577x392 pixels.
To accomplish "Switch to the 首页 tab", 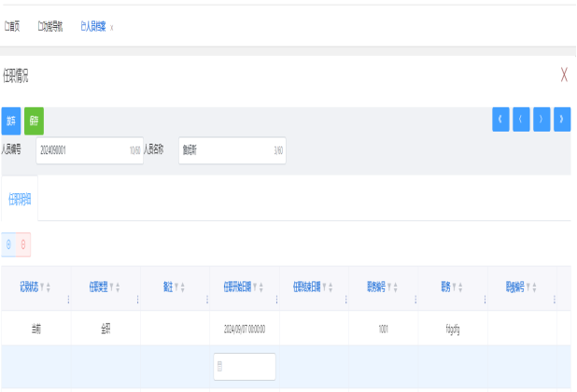I will [x=12, y=26].
